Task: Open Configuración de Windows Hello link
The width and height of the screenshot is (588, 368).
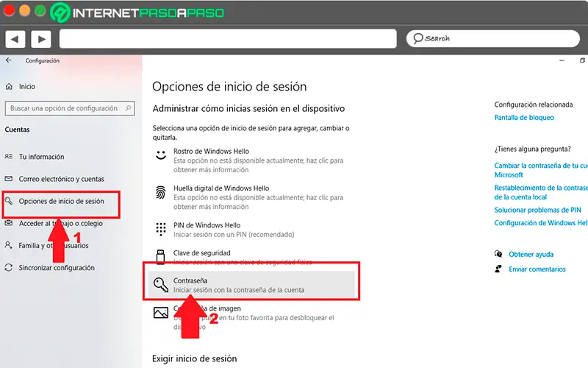Action: pyautogui.click(x=541, y=223)
